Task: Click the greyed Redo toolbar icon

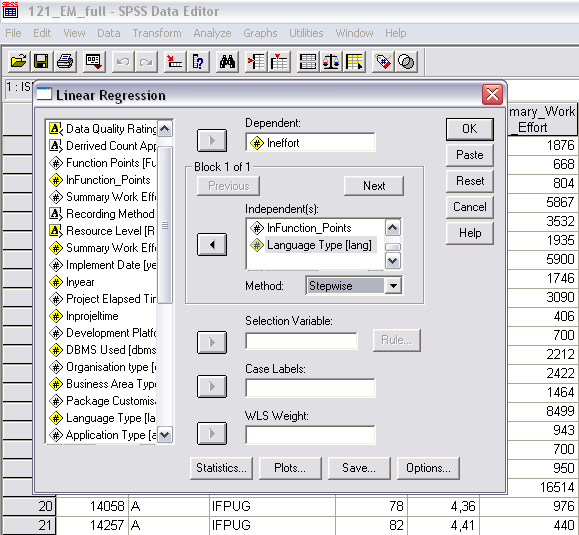Action: point(146,61)
